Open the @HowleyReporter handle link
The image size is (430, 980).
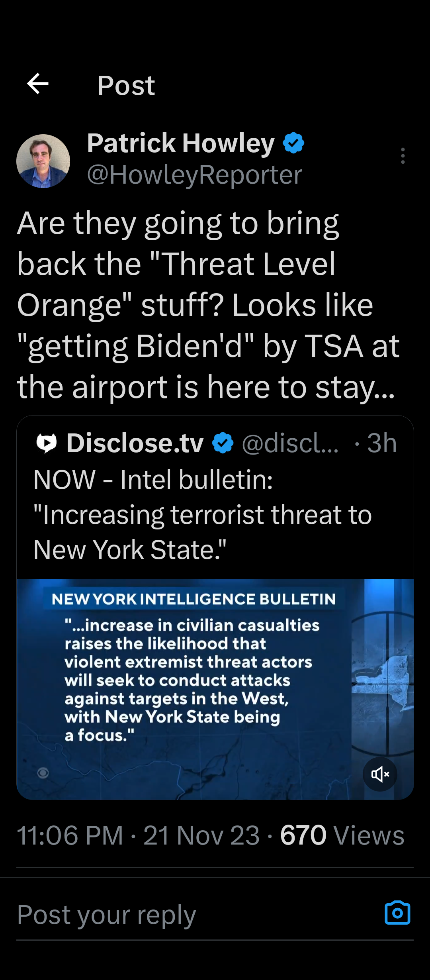point(194,174)
